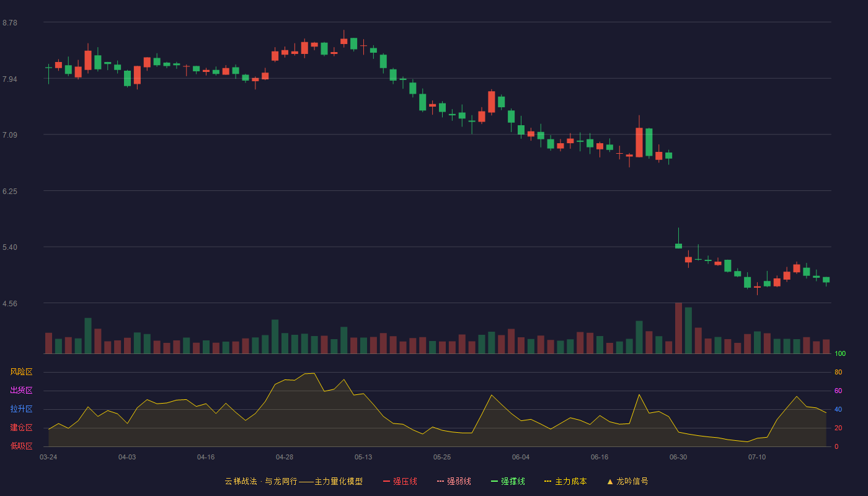
Task: Select the tall green volume bar right of the tallest red bar
Action: click(x=688, y=330)
